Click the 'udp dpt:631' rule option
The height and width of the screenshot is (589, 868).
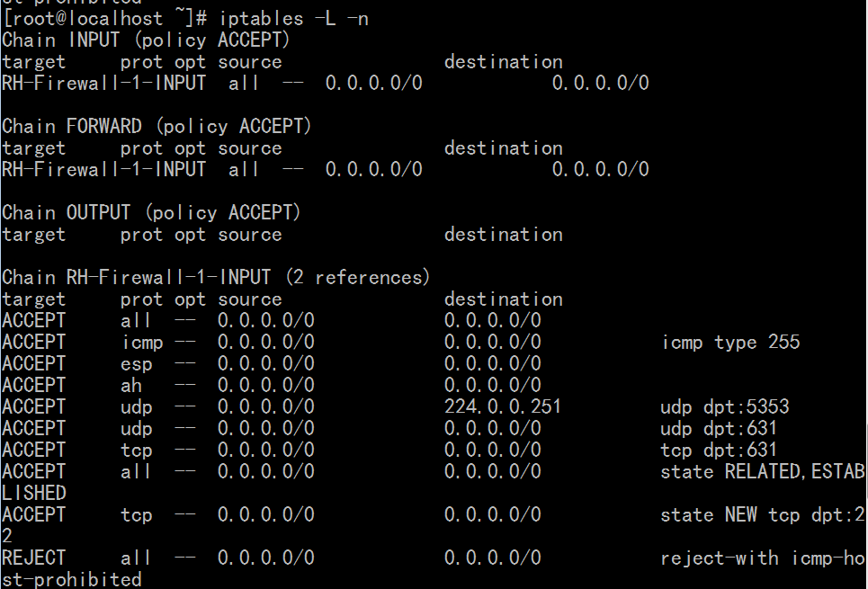click(719, 429)
